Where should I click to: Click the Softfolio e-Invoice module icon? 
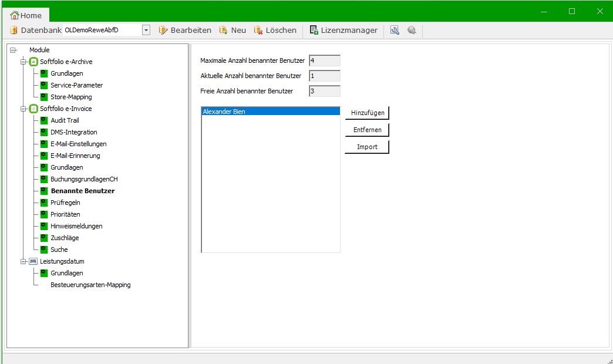[x=33, y=109]
